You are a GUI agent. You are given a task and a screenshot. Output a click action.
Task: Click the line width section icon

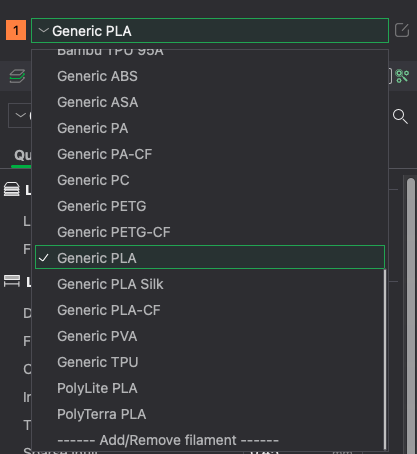click(x=12, y=281)
